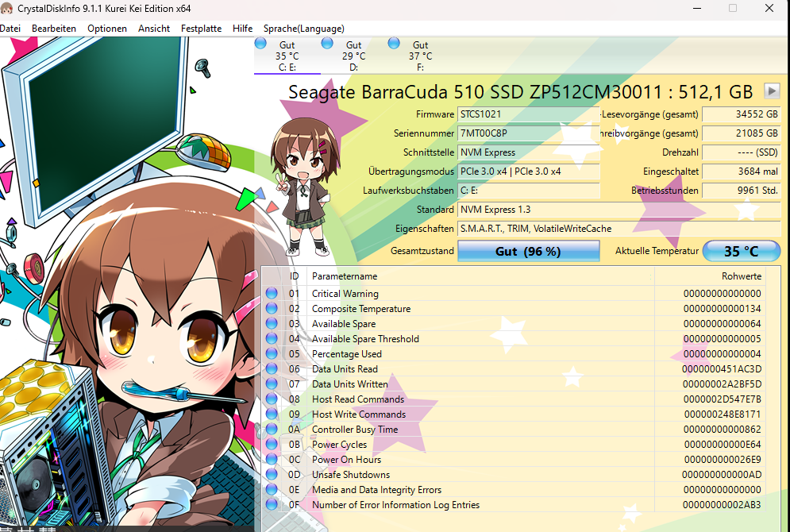Select the Critical Warning parameter name
This screenshot has height=532, width=790.
tap(345, 294)
